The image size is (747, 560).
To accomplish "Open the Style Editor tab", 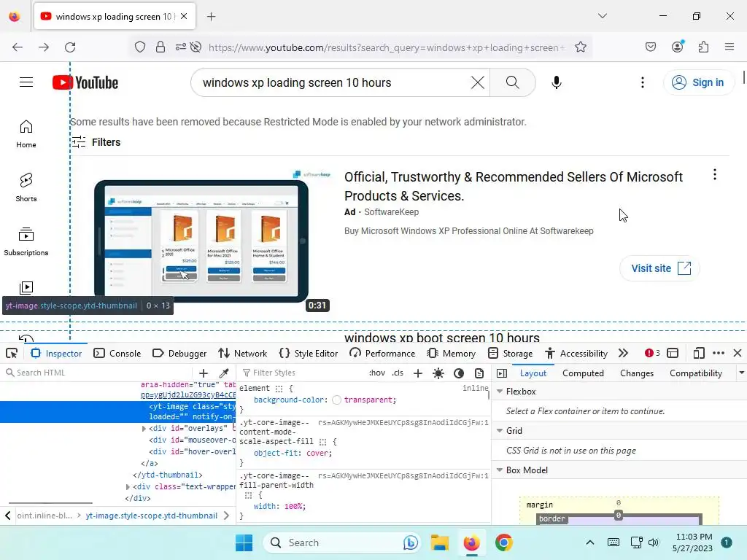I will click(309, 354).
